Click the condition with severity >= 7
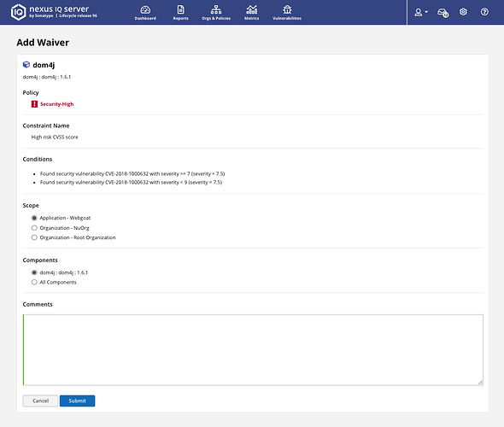 132,174
